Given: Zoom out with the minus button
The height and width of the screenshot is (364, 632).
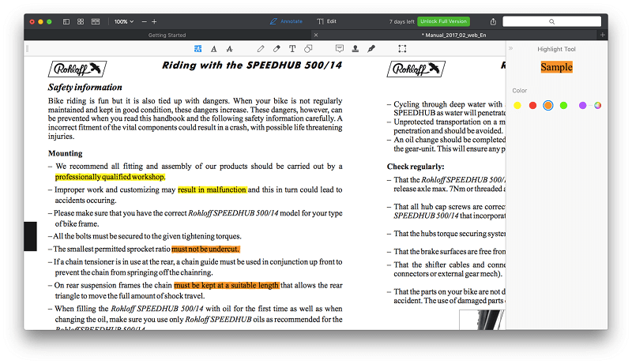Looking at the screenshot, I should tap(144, 21).
